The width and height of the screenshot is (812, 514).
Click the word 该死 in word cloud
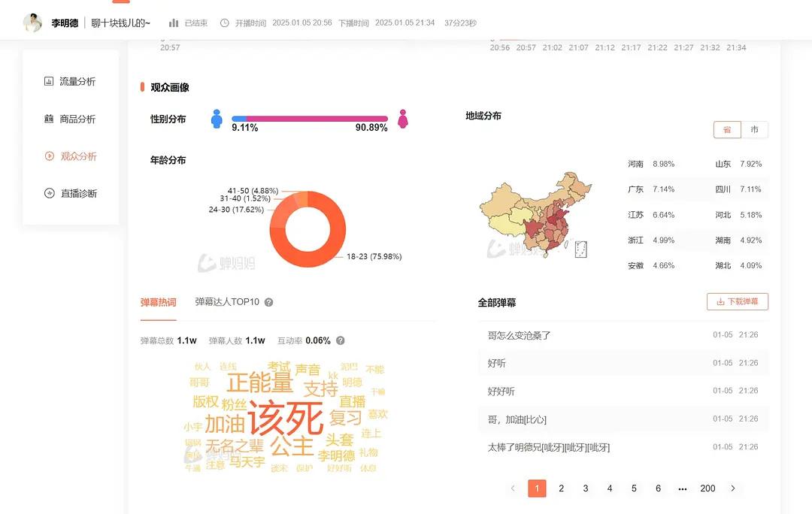tap(286, 419)
